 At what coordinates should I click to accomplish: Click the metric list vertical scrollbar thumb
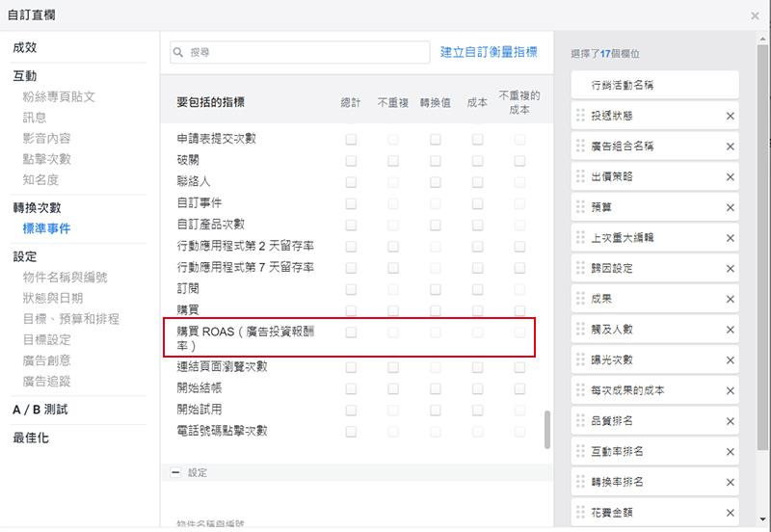547,429
